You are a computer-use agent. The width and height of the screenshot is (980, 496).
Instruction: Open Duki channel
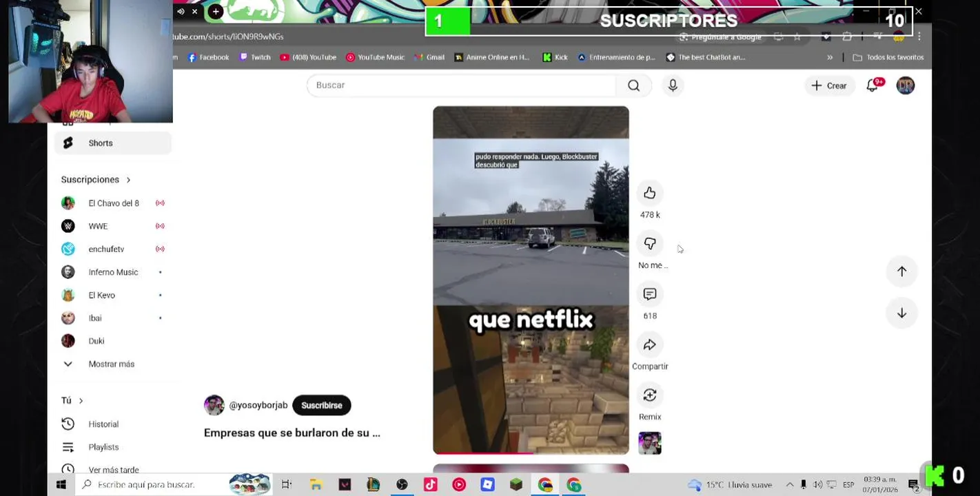coord(112,341)
